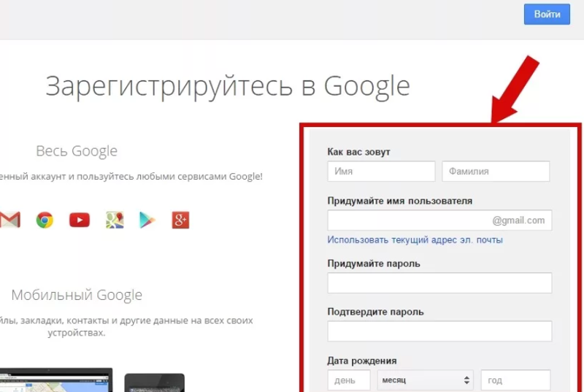Click the Мобильный Google heading
Viewport: 584px width, 392px height.
(77, 295)
